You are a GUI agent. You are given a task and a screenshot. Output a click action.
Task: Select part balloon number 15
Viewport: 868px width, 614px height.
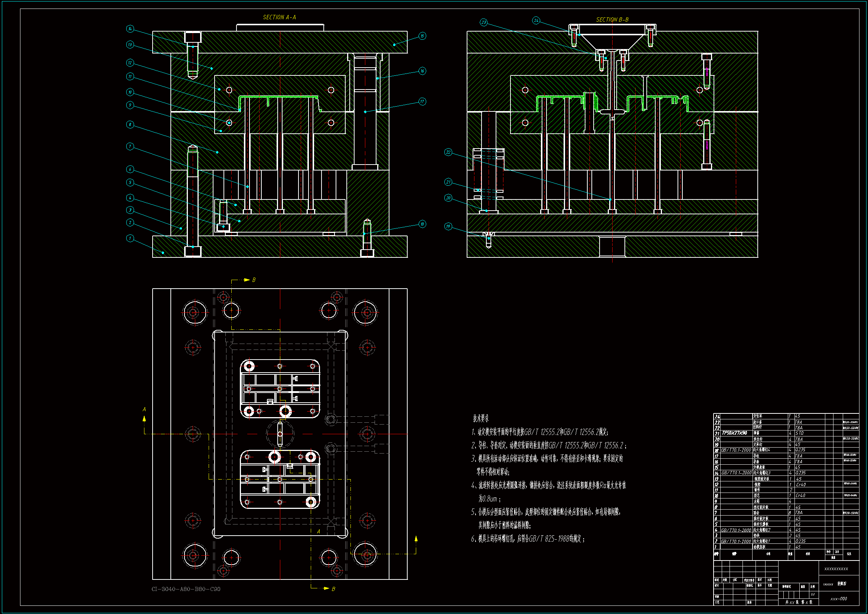tap(422, 36)
